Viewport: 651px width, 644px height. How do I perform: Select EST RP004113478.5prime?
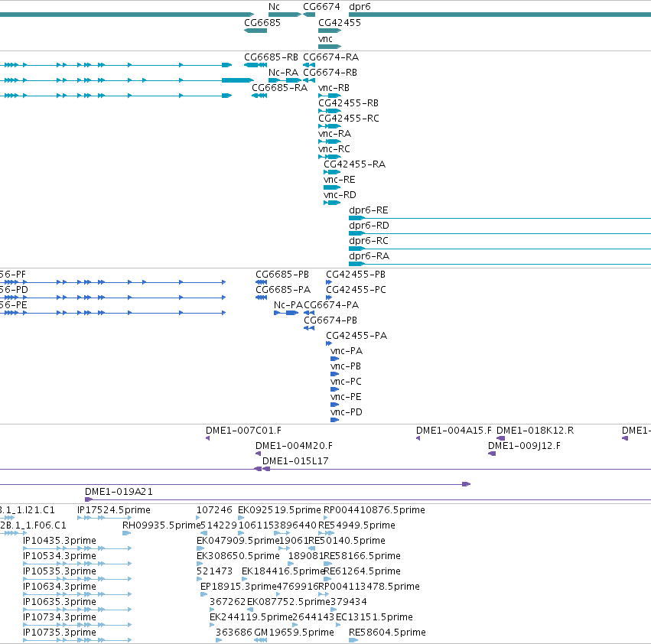pyautogui.click(x=369, y=587)
